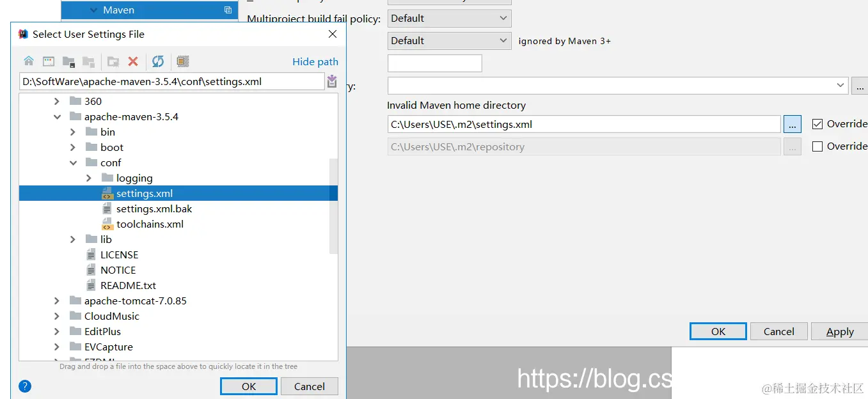Image resolution: width=868 pixels, height=399 pixels.
Task: Select toolchains.xml in the tree
Action: tap(150, 224)
